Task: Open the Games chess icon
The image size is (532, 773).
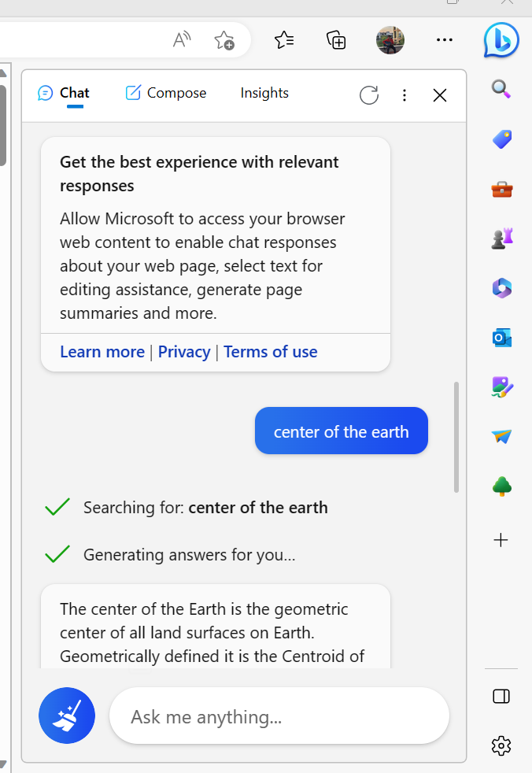Action: tap(501, 239)
